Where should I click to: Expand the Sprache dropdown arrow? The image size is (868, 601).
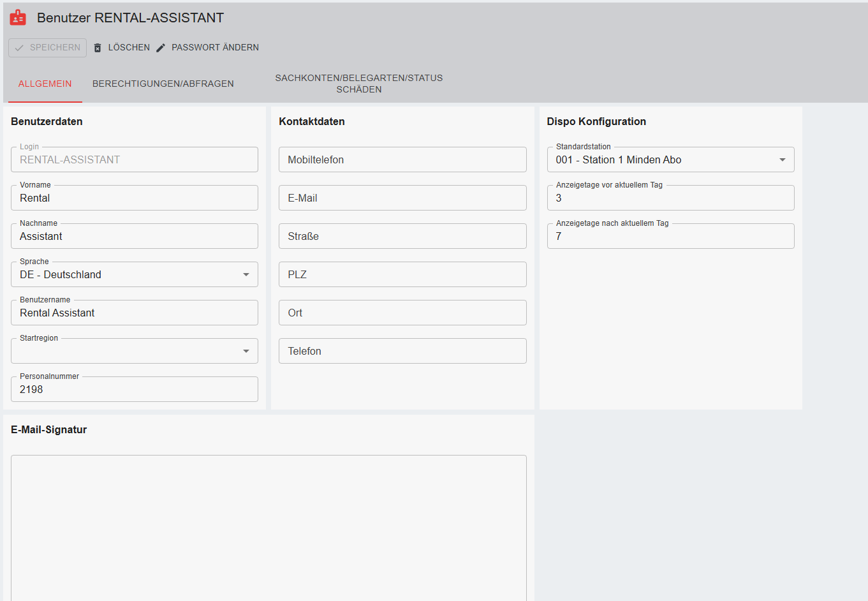click(x=246, y=274)
